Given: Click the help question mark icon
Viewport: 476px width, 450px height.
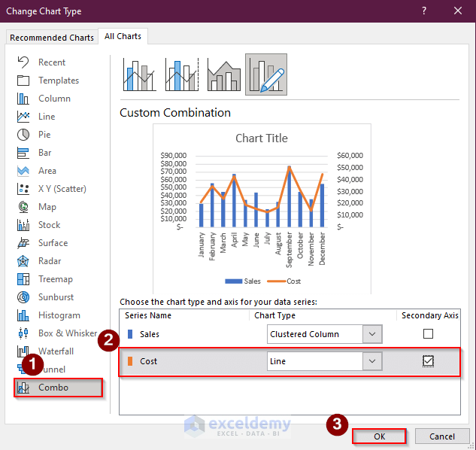Looking at the screenshot, I should pyautogui.click(x=424, y=11).
